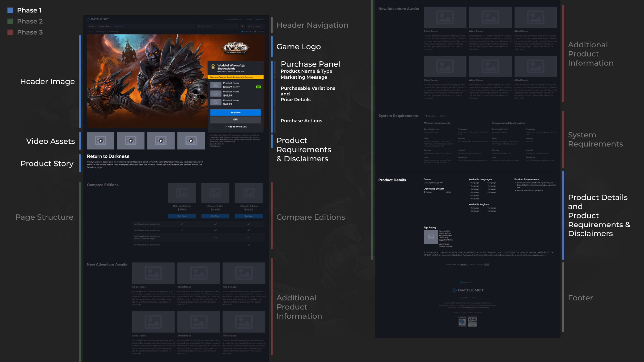Play the first video asset thumbnail

[101, 141]
